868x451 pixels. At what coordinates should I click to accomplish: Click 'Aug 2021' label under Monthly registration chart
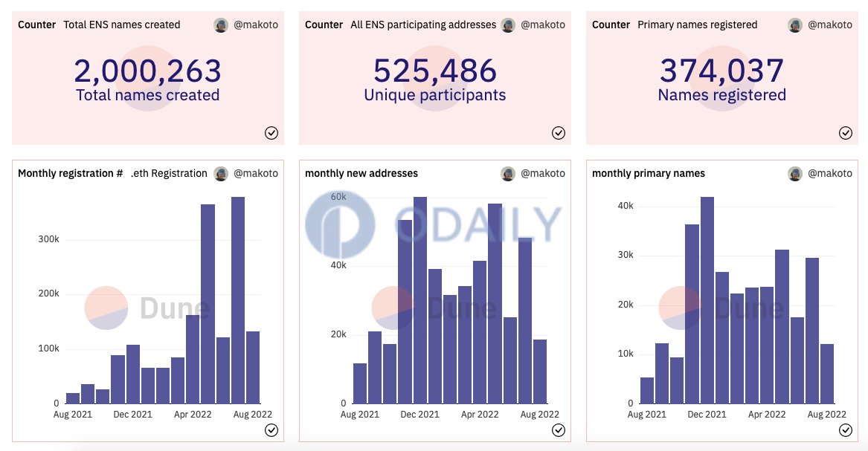click(72, 415)
